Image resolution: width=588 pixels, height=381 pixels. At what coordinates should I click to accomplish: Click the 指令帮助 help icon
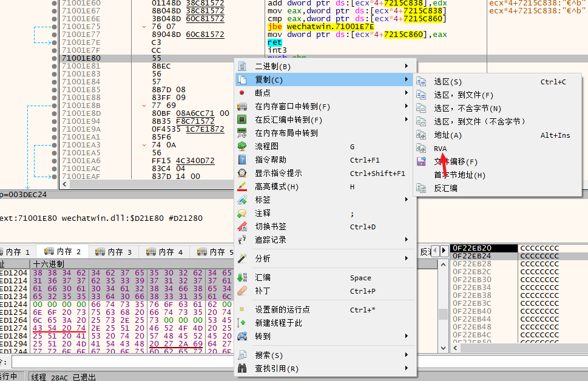tap(242, 160)
